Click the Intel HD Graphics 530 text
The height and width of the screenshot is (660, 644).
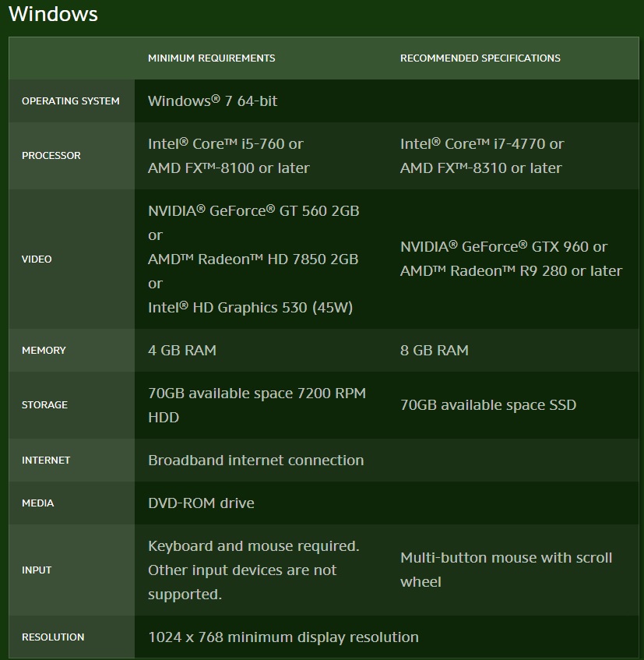tap(250, 308)
